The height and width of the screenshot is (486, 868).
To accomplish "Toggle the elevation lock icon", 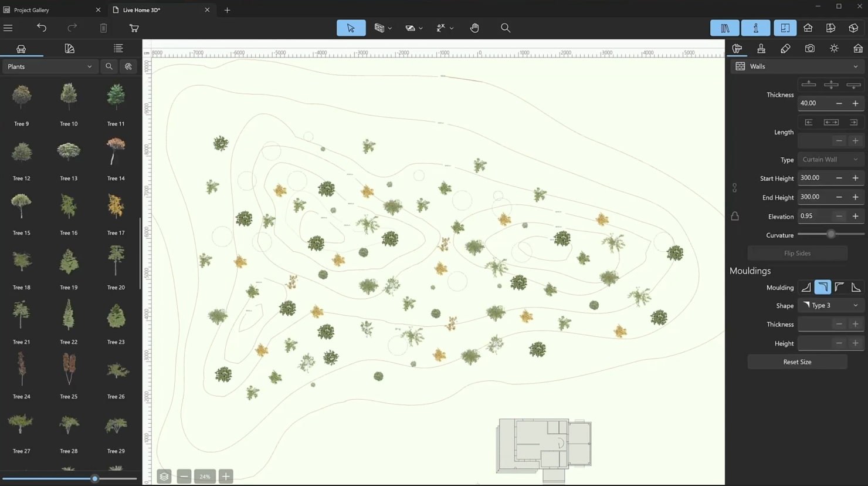I will coord(735,216).
